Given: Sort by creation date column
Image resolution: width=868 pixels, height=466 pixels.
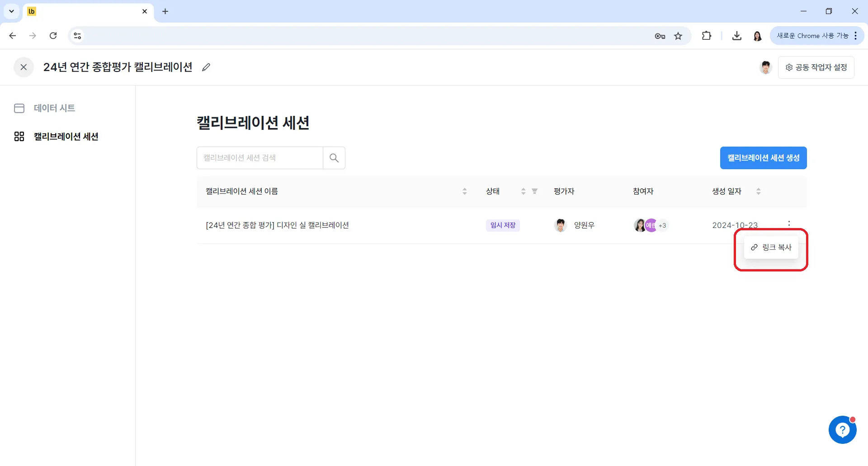Looking at the screenshot, I should (758, 191).
